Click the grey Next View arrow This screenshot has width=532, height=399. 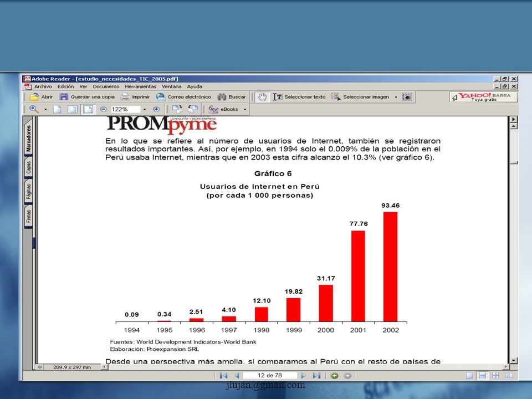347,376
